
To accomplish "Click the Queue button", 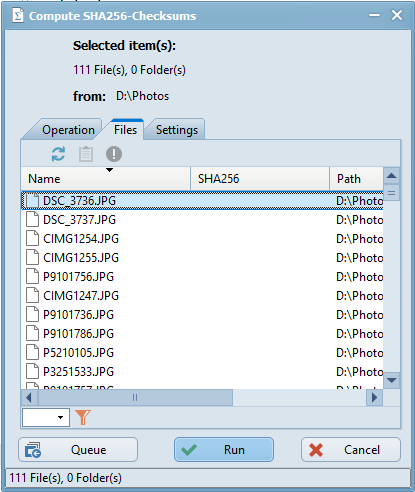I will click(x=78, y=450).
